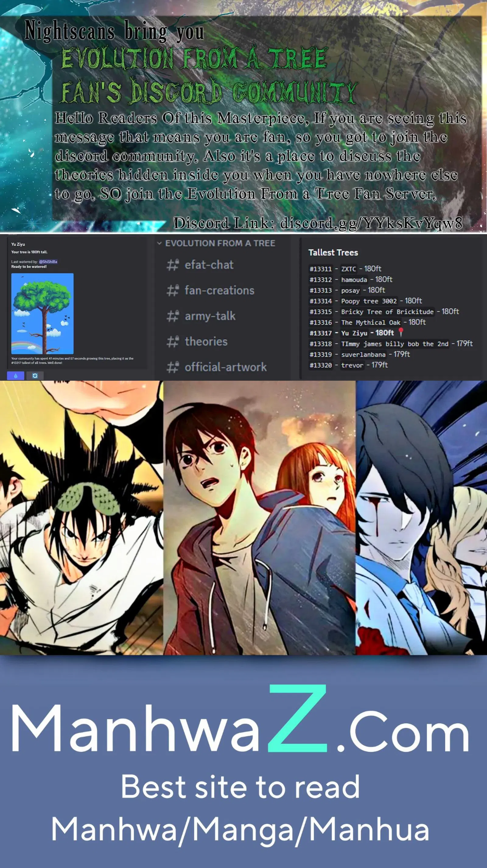Click the army-talk channel hash icon
This screenshot has width=487, height=868.
click(x=173, y=316)
